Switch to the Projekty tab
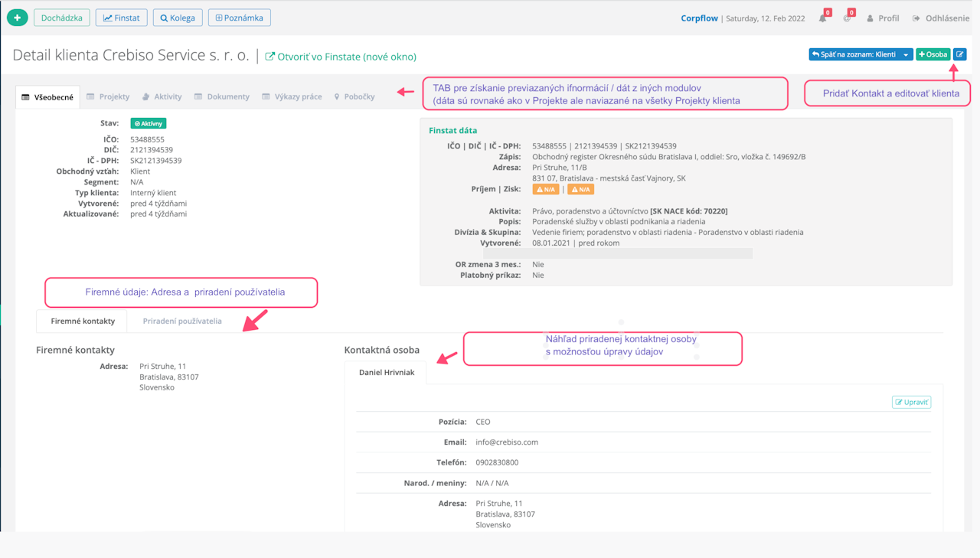 pos(108,97)
